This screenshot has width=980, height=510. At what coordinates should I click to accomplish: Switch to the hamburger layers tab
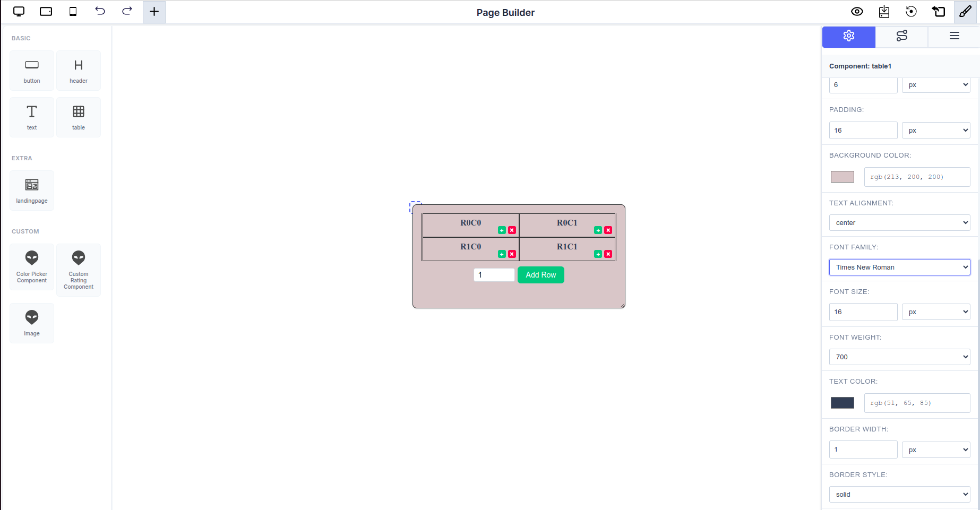click(954, 36)
